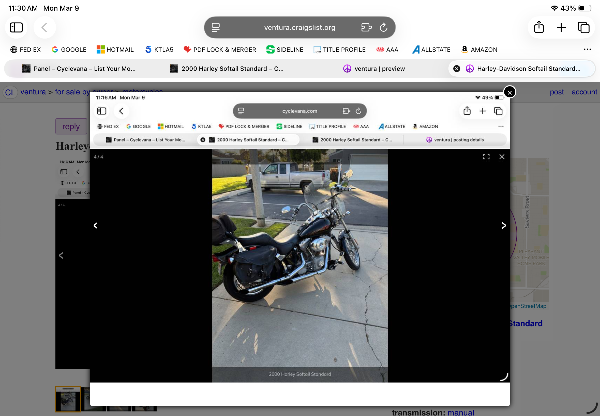The height and width of the screenshot is (416, 600).
Task: Select the first motorcycle thumbnail
Action: coord(68,398)
